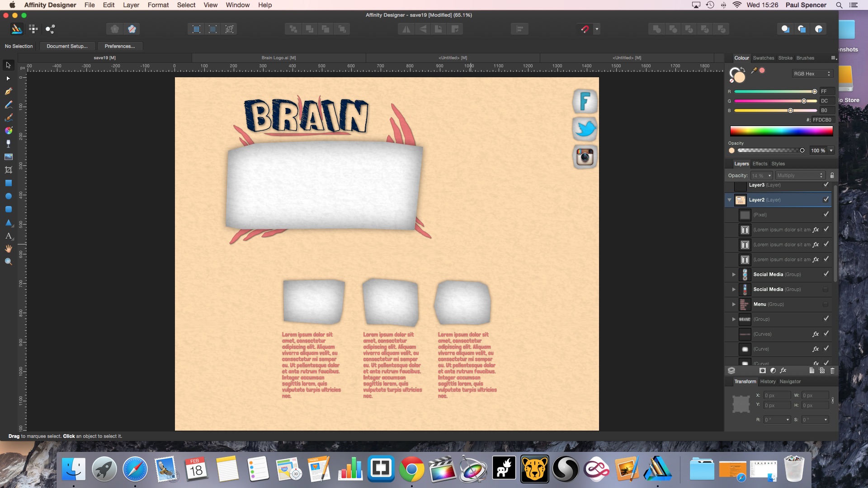Open the Layer menu
Viewport: 868px width, 488px height.
click(131, 5)
